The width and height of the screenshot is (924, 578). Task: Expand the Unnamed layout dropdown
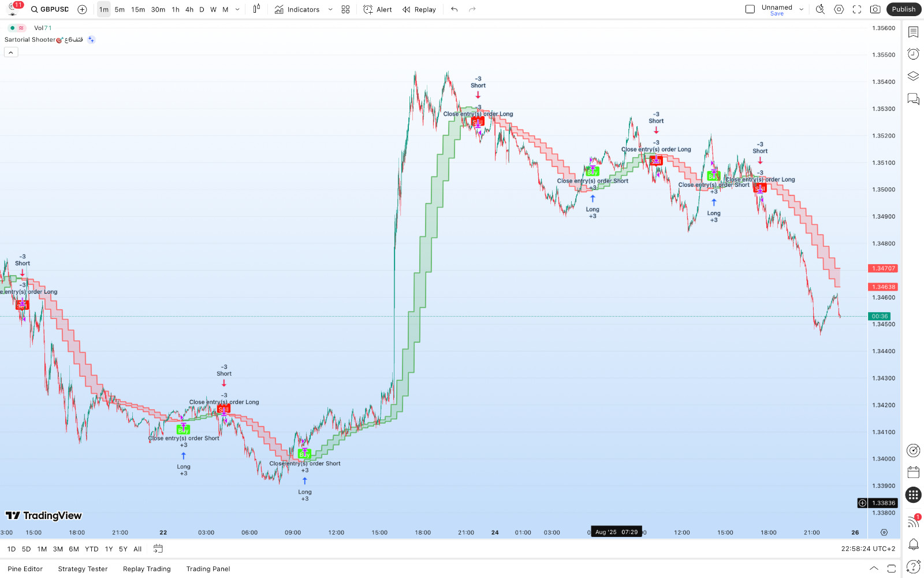pos(802,9)
